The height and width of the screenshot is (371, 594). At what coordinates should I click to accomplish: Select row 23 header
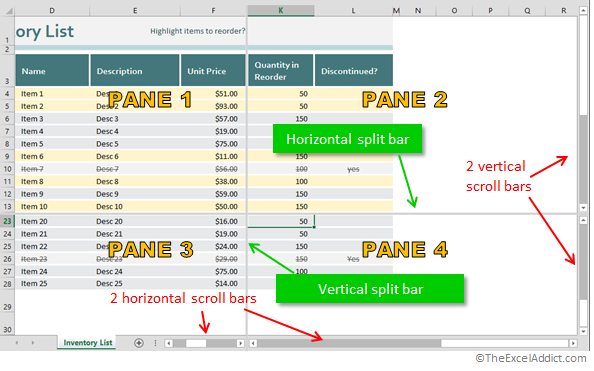(7, 221)
